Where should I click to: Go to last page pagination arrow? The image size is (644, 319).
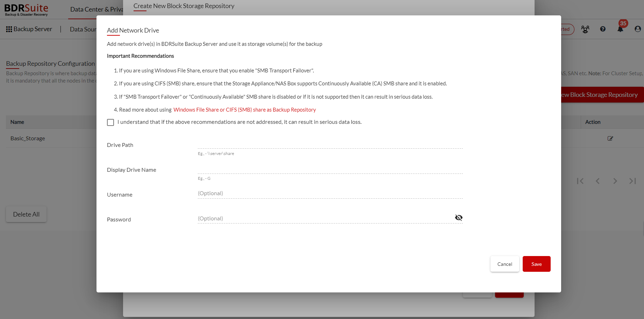[632, 181]
